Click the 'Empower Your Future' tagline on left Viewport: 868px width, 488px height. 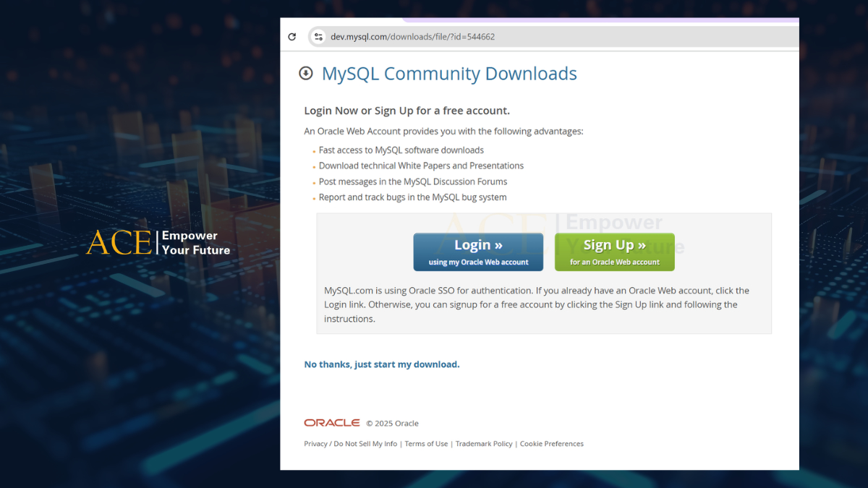[x=195, y=243]
